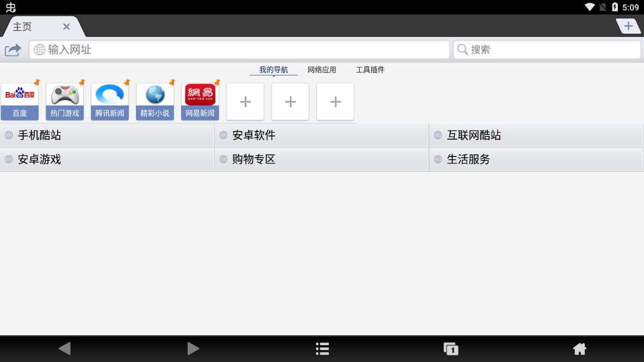Viewport: 644px width, 362px height.
Task: Open the bottom menu list icon
Action: coord(323,349)
